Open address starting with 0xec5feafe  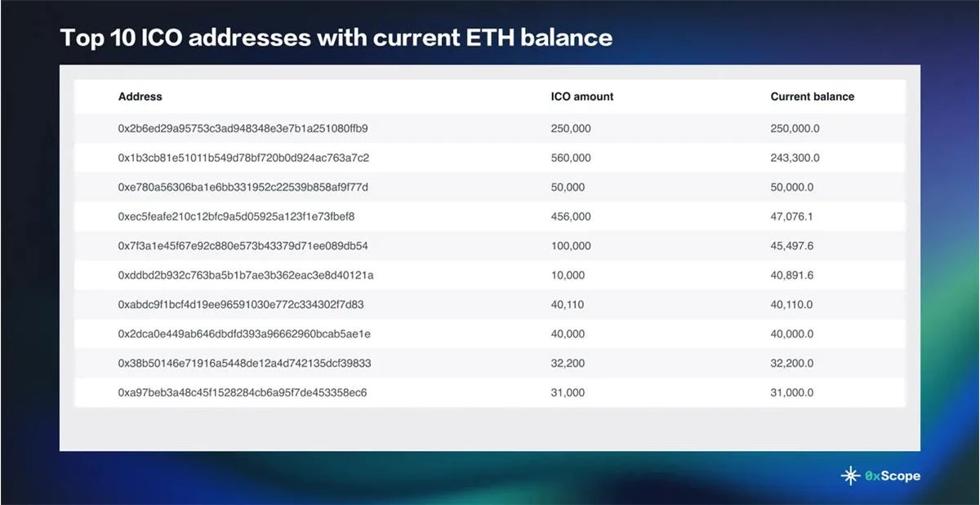(237, 217)
